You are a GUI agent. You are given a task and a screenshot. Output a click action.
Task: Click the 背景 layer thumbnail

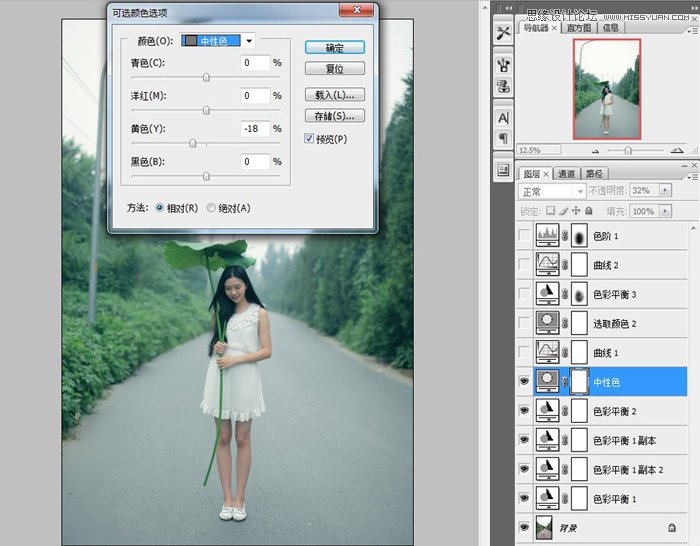pyautogui.click(x=544, y=528)
